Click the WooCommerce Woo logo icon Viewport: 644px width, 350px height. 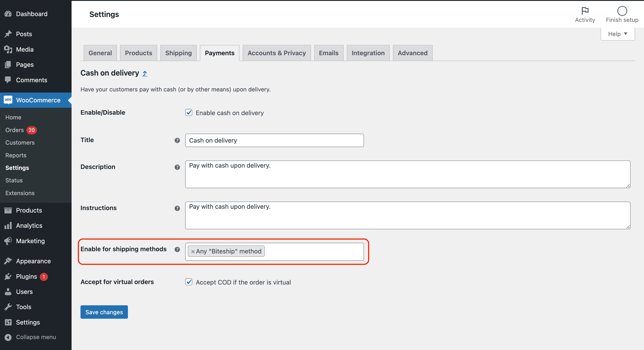tap(8, 100)
